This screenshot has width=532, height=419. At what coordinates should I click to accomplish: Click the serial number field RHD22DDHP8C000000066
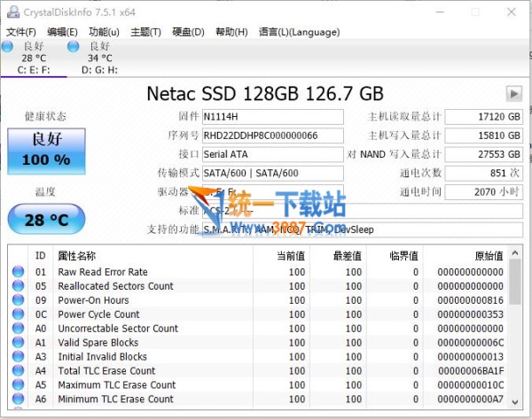click(x=273, y=136)
